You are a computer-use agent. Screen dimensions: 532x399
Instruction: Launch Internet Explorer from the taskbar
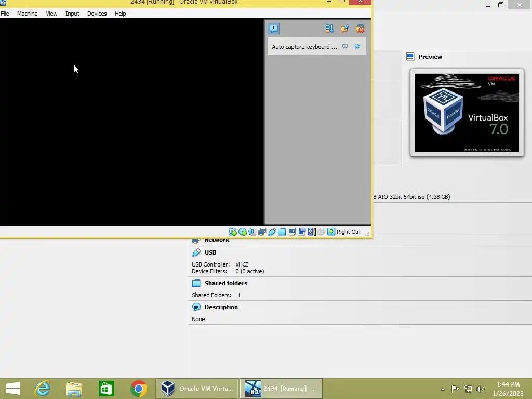pyautogui.click(x=43, y=389)
